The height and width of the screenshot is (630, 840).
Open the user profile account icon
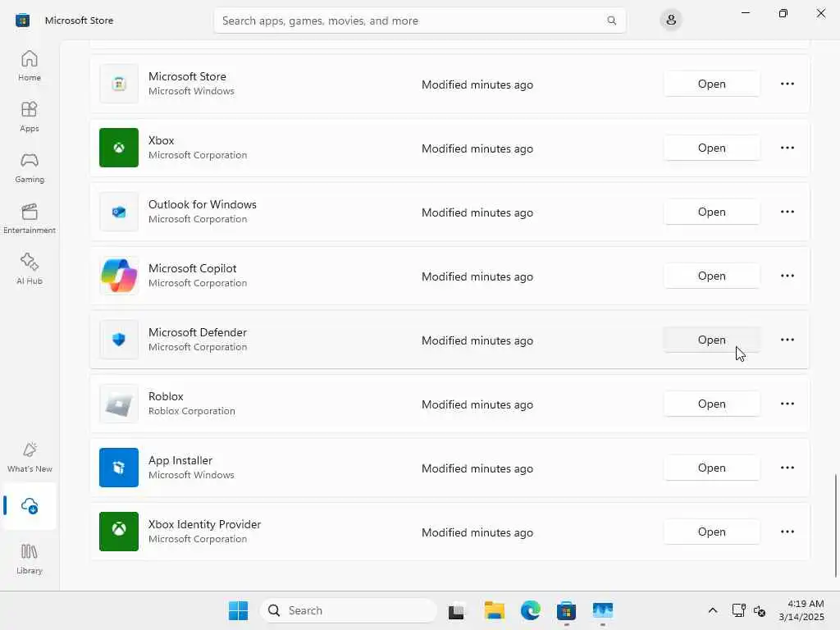pyautogui.click(x=671, y=21)
